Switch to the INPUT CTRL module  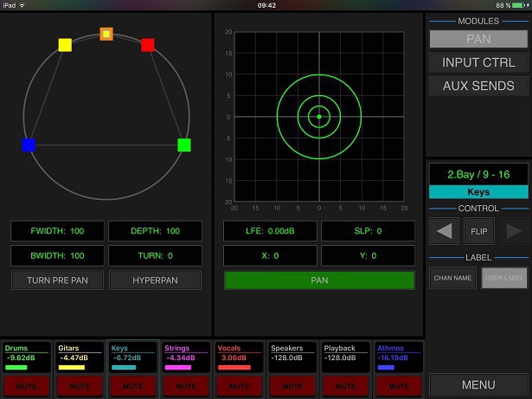coord(478,62)
